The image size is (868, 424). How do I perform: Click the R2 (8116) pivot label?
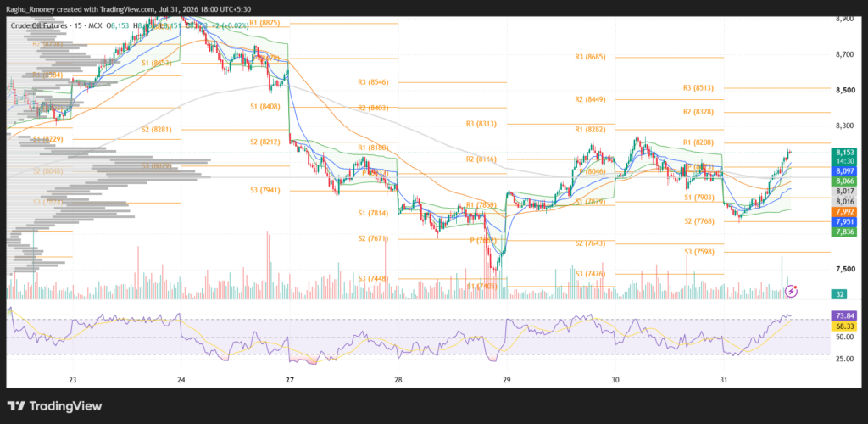coord(481,159)
